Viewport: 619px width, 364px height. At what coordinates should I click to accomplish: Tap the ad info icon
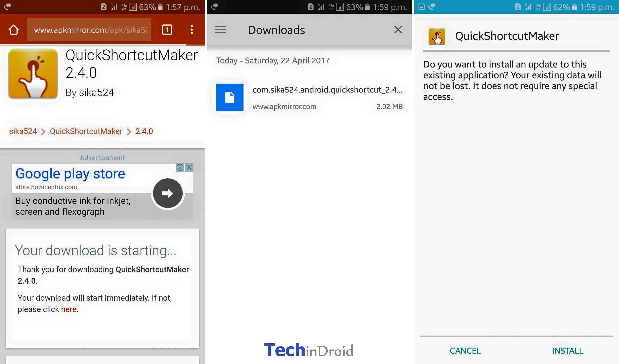pos(180,167)
